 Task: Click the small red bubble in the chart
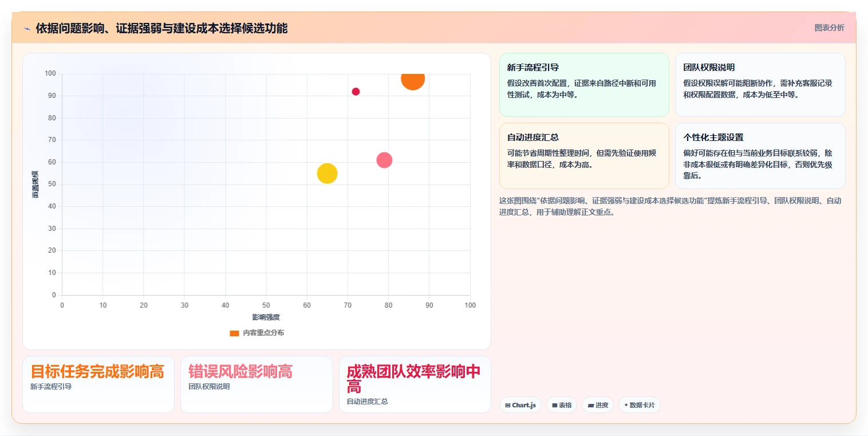click(x=356, y=92)
